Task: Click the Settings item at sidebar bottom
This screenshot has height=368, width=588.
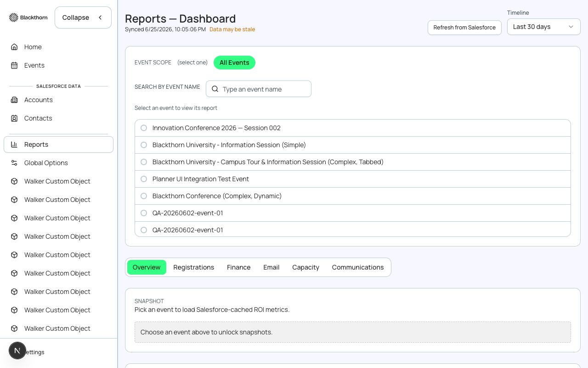Action: (58, 352)
